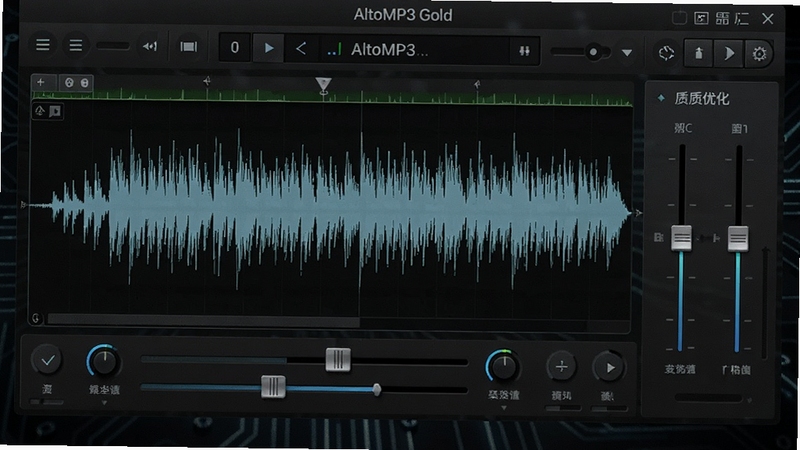The width and height of the screenshot is (800, 450).
Task: Click the round play button in the bottom panel
Action: click(609, 367)
